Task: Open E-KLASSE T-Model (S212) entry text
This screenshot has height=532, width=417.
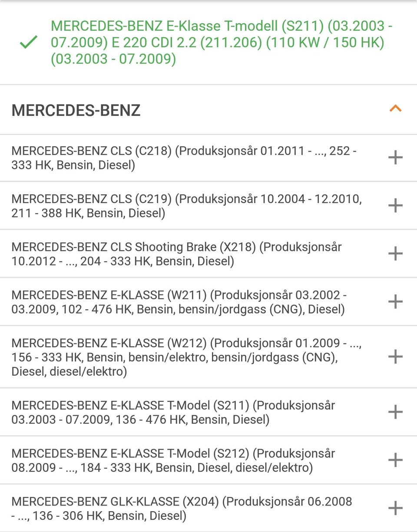Action: pos(173,460)
